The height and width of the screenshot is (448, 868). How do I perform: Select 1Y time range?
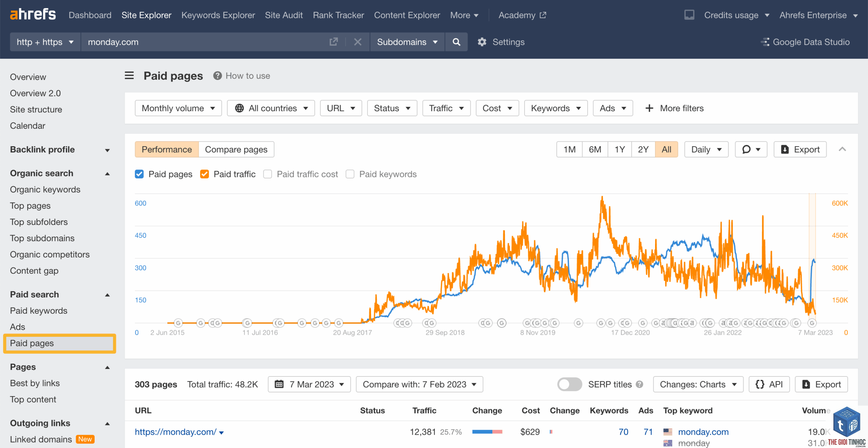[x=619, y=149]
